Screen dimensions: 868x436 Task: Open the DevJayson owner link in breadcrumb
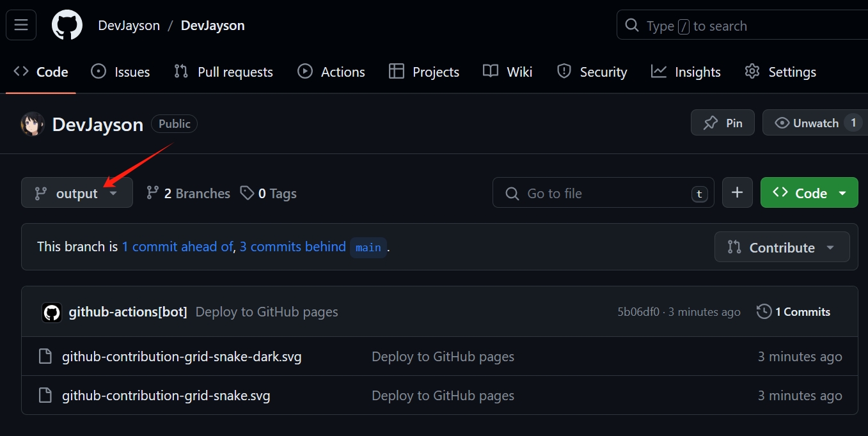[x=128, y=26]
